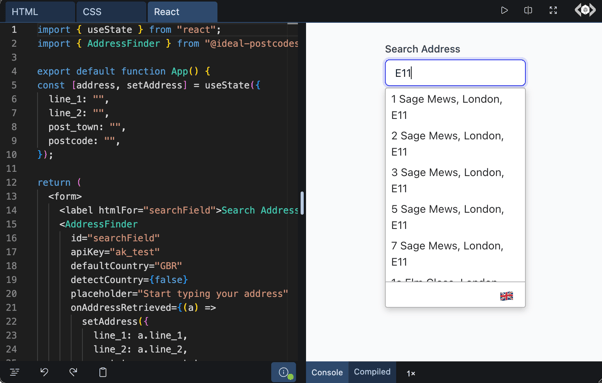Open the Console panel tab
Screen dimensions: 602x383
[x=327, y=372]
